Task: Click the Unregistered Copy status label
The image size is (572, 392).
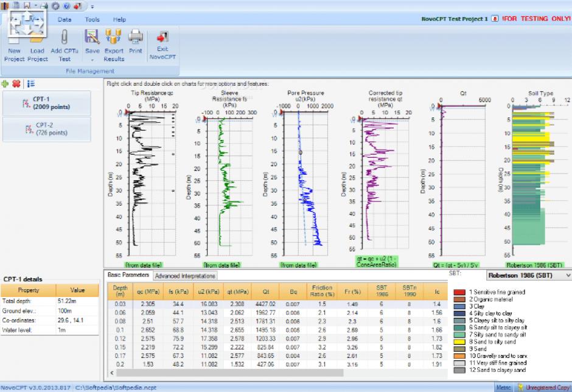Action: (545, 387)
